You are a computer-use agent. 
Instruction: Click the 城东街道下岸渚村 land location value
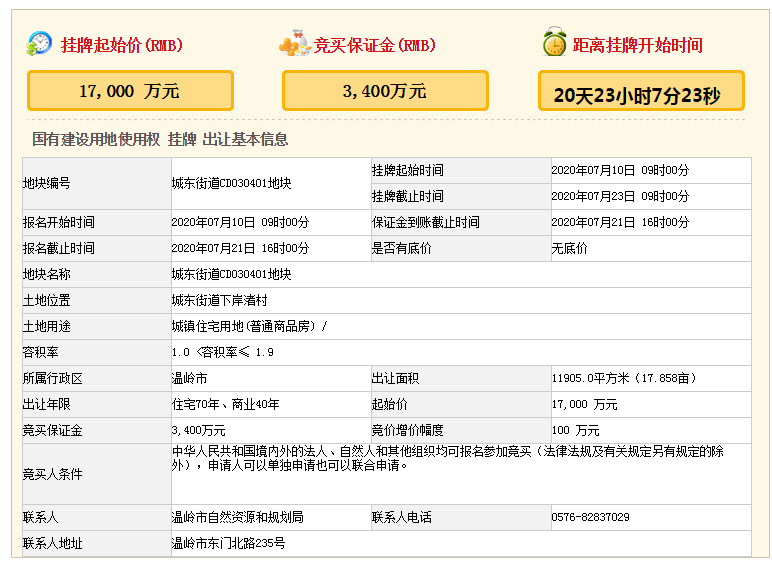(219, 300)
